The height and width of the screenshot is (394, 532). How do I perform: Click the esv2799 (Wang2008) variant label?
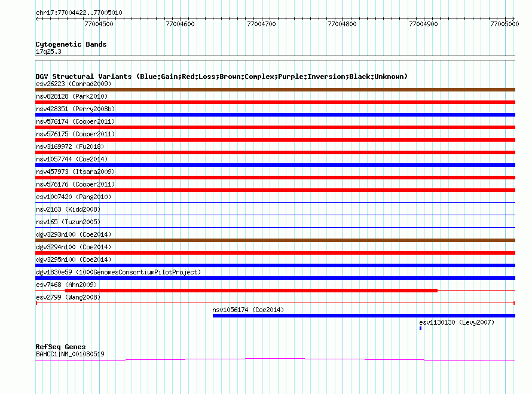68,297
